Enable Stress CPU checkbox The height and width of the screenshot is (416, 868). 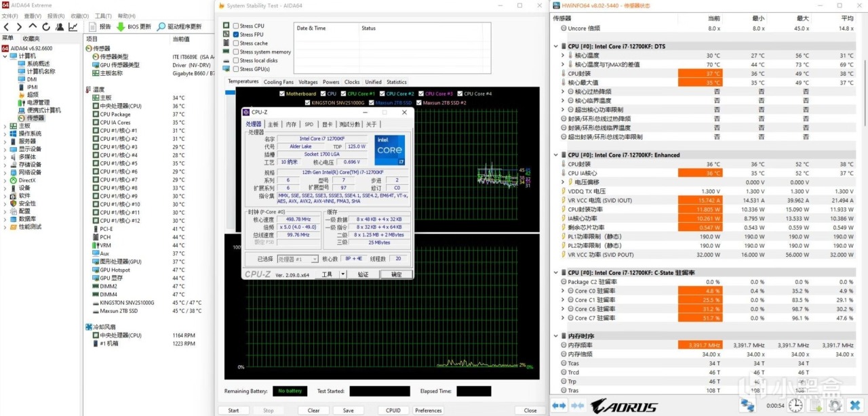(236, 26)
